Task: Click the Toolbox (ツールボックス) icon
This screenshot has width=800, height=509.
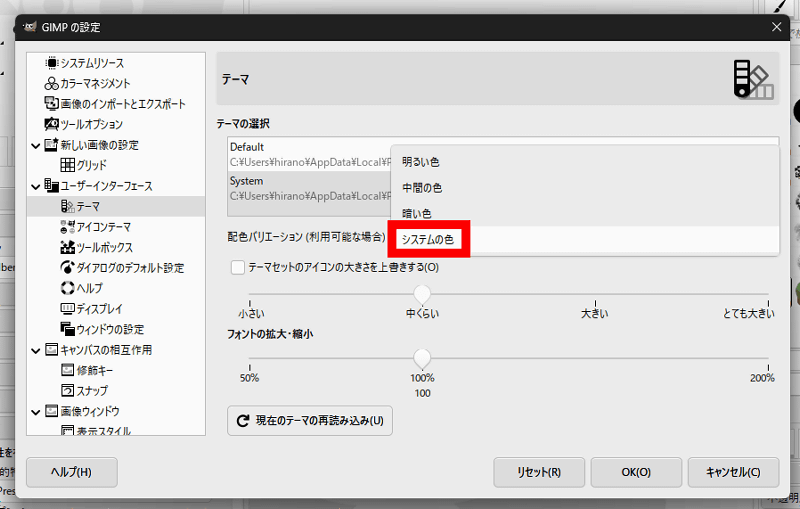Action: coord(68,247)
